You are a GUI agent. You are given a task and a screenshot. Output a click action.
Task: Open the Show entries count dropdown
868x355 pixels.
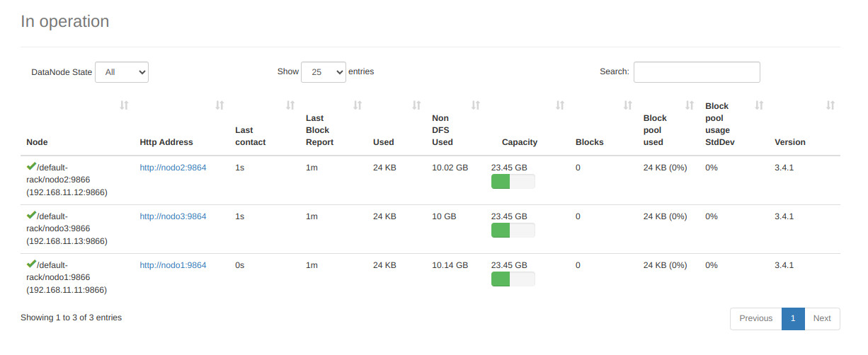(x=324, y=72)
